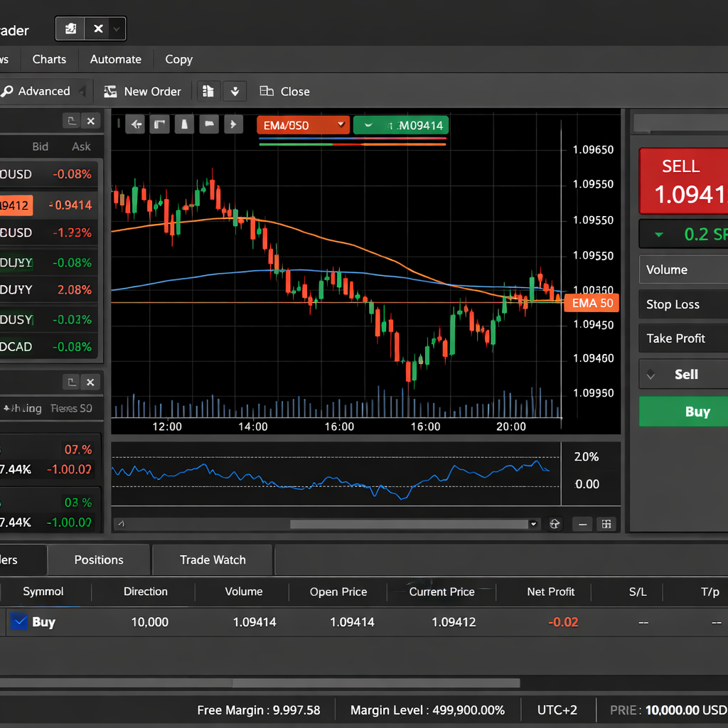Detach the Bid/Ask watchlist panel
The width and height of the screenshot is (728, 728).
click(72, 121)
